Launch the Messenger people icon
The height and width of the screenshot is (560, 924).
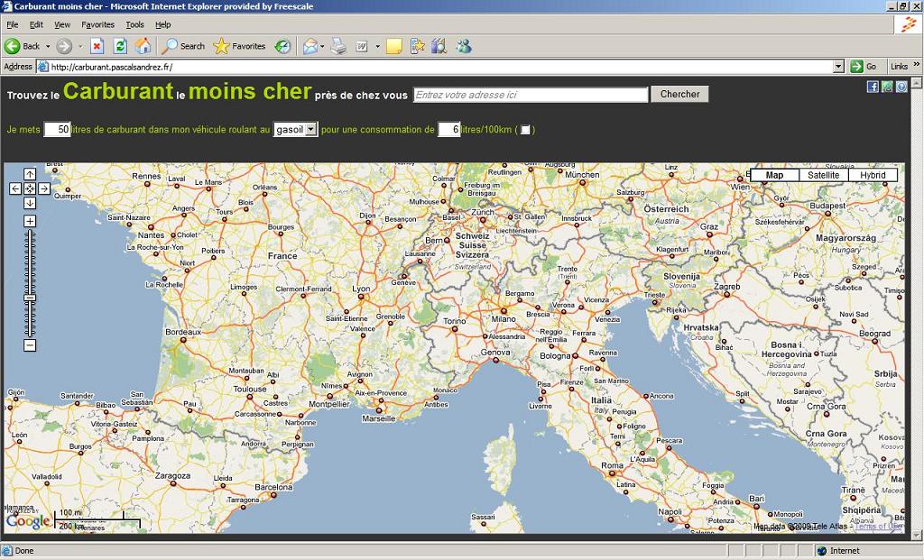(x=464, y=46)
